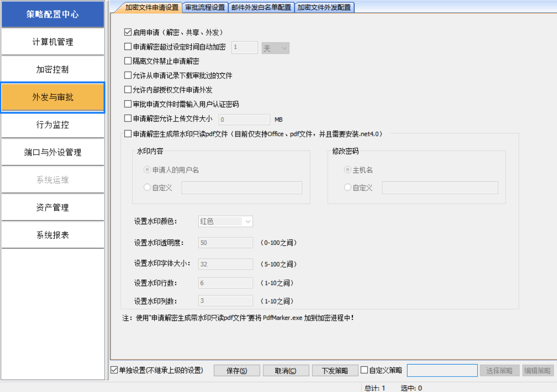Click the 保存(S) button
Viewport: 557px width, 392px height.
236,370
